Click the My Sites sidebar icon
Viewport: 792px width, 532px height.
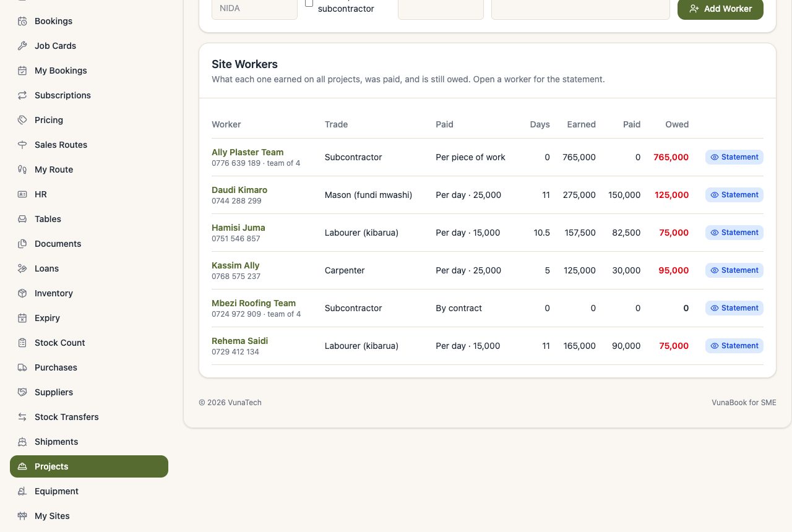(x=22, y=516)
